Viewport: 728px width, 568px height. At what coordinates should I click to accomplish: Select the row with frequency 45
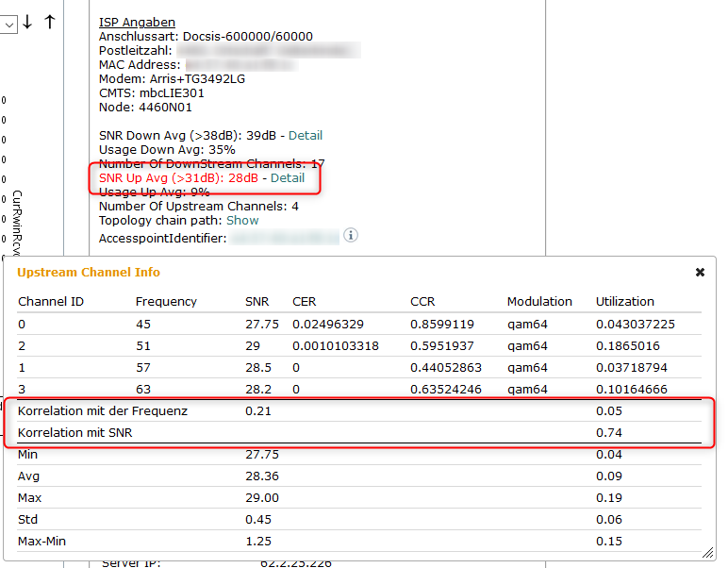point(358,324)
